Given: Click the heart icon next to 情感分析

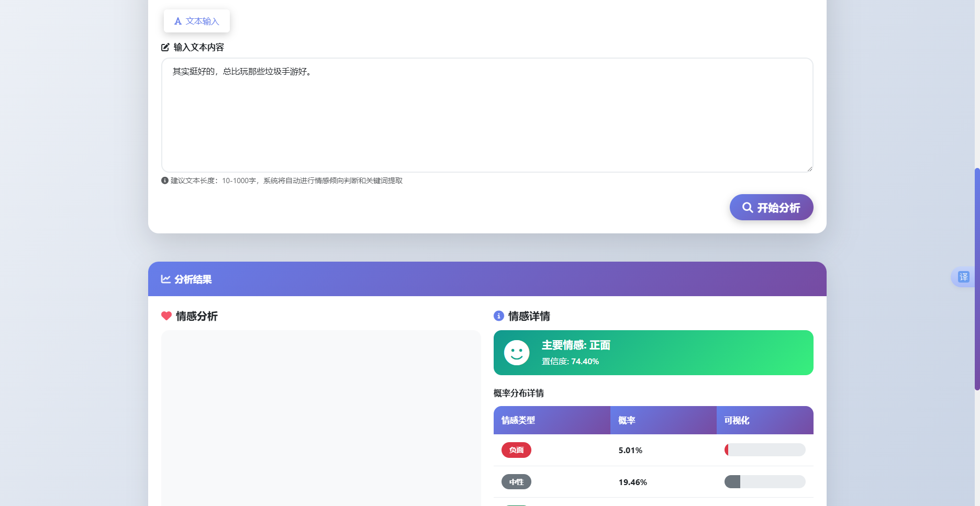Looking at the screenshot, I should coord(166,316).
